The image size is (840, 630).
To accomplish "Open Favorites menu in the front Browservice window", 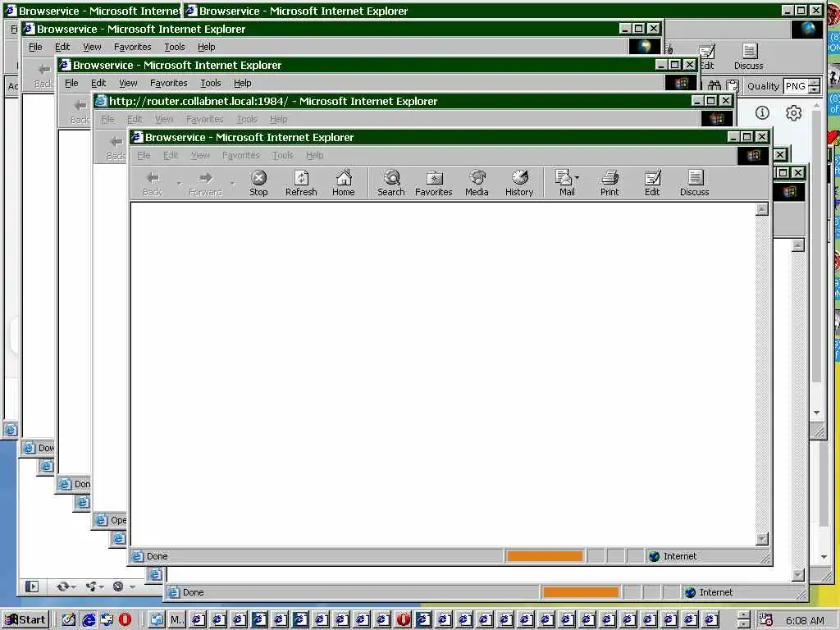I will tap(240, 155).
